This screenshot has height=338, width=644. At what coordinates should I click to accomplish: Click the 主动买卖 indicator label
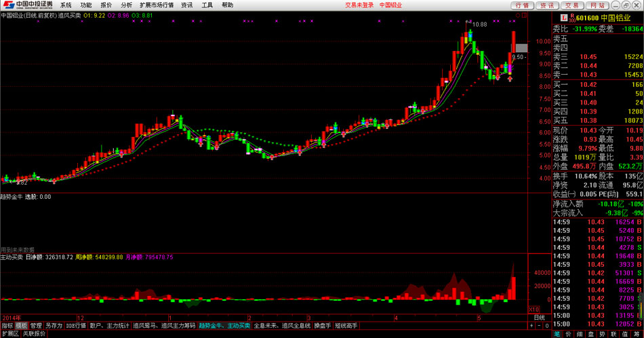[x=12, y=257]
